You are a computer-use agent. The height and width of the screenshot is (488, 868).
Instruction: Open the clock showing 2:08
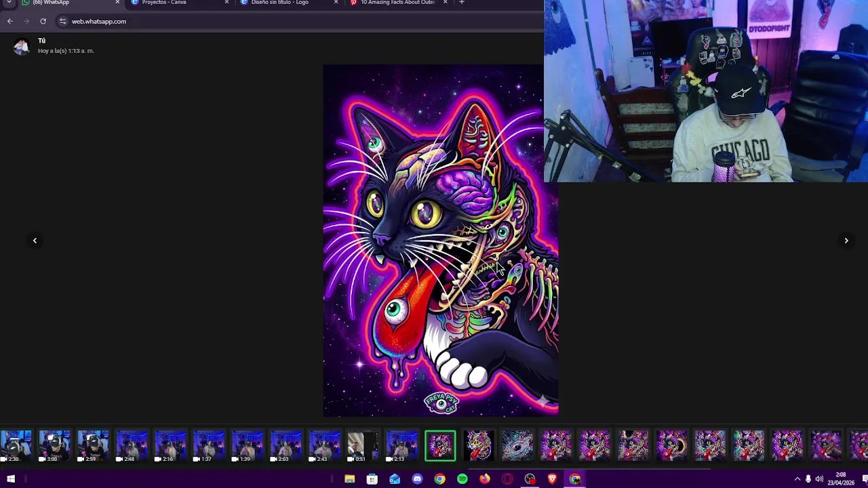[x=841, y=479]
